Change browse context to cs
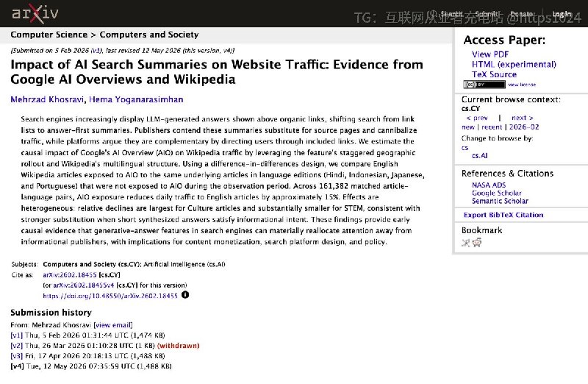This screenshot has width=588, height=384. 465,148
